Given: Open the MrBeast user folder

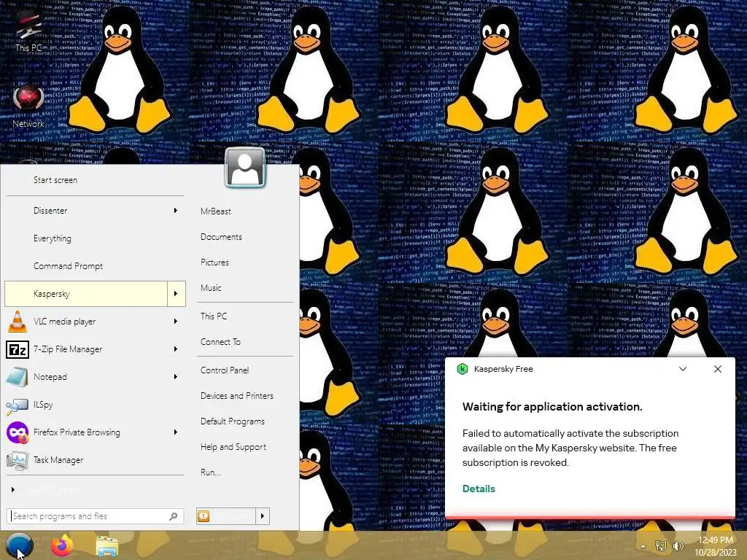Looking at the screenshot, I should point(216,211).
